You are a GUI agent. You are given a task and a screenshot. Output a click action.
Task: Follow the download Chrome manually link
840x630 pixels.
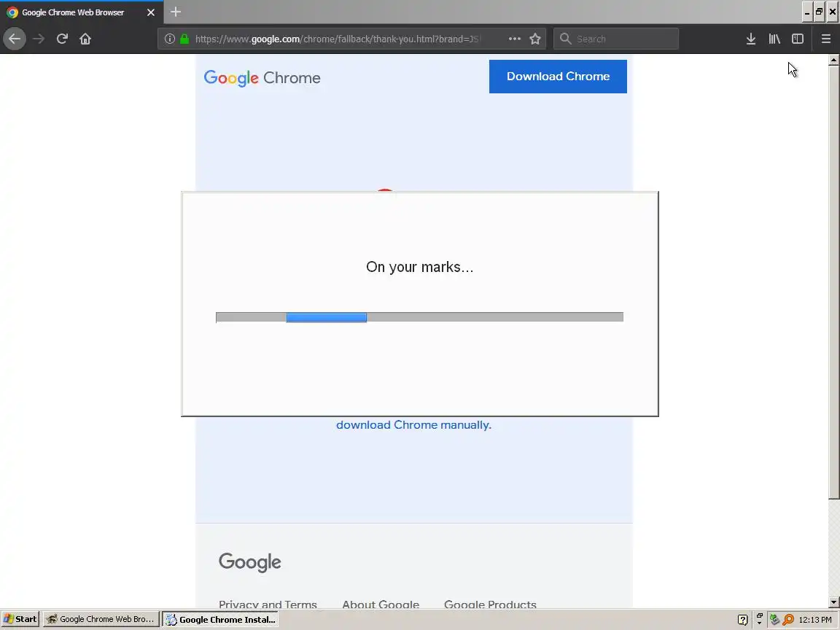pyautogui.click(x=413, y=425)
